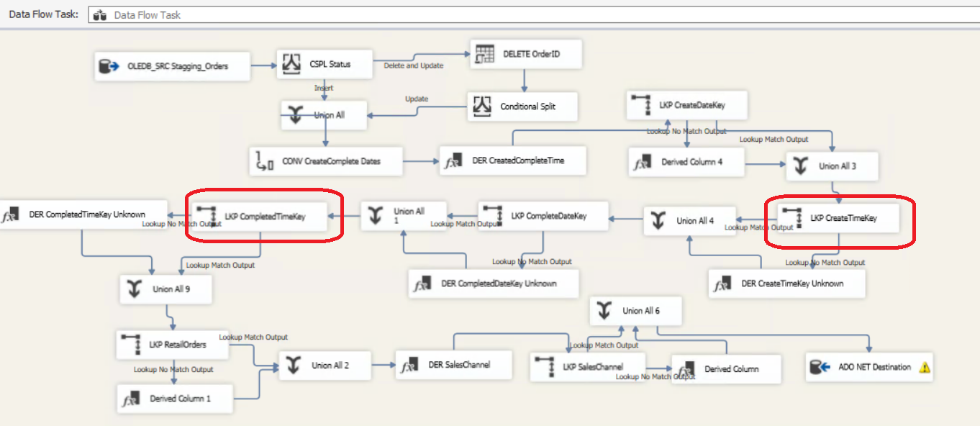Screen dimensions: 980x426
Task: Click the Union All 9 merge component
Action: 166,289
